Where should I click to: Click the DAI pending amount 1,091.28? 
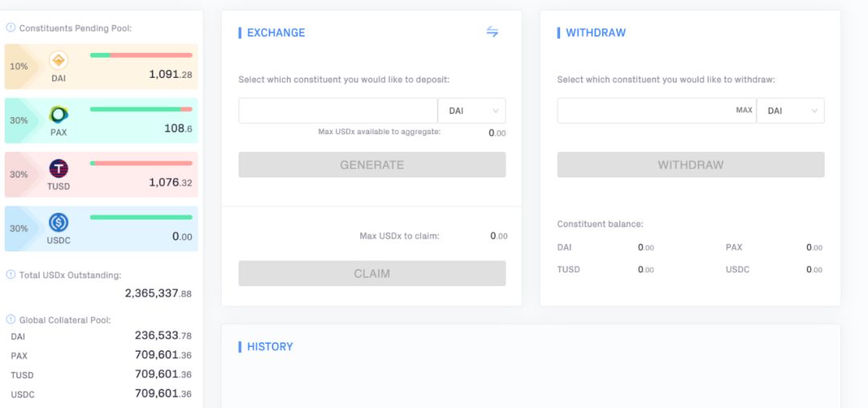[170, 74]
